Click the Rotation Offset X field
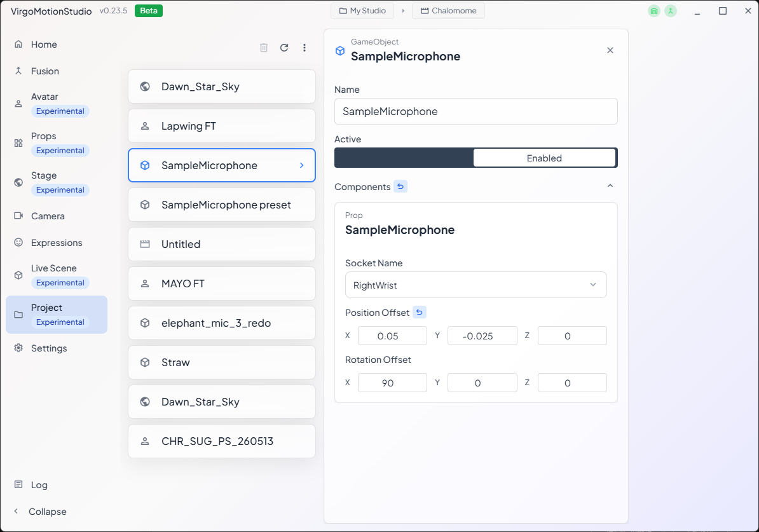Image resolution: width=759 pixels, height=532 pixels. (x=392, y=383)
